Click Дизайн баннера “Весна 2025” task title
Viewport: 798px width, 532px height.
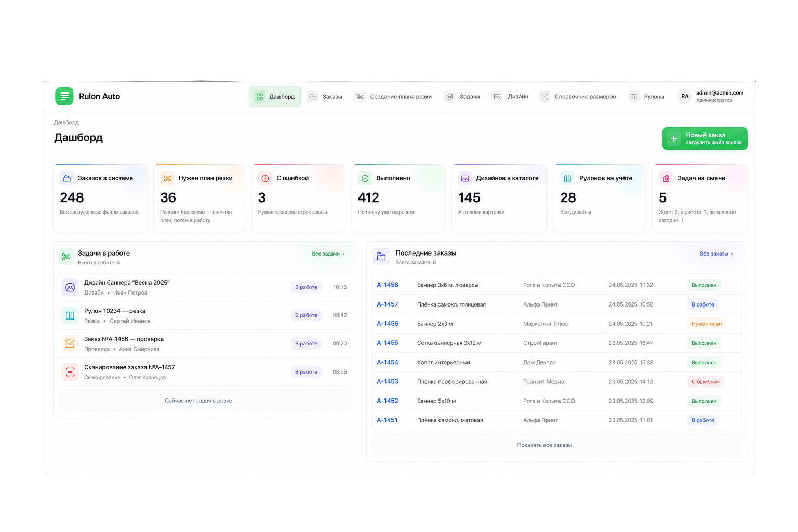[127, 283]
